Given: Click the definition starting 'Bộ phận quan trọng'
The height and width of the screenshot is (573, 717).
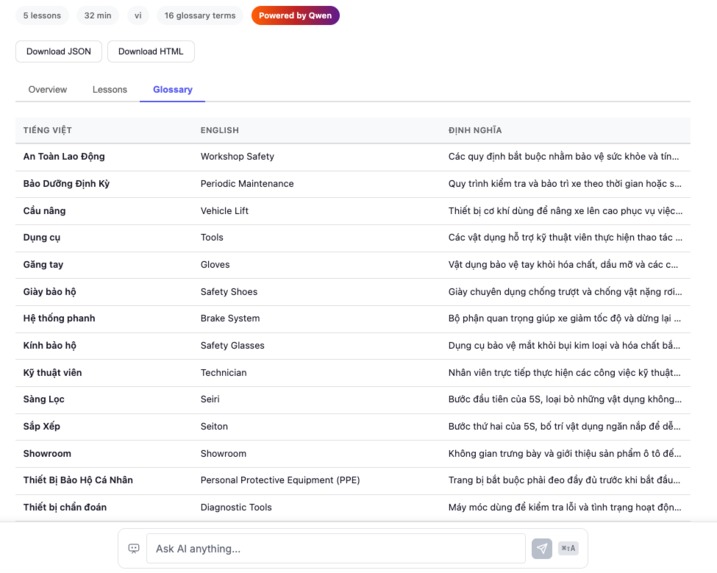Looking at the screenshot, I should 564,318.
